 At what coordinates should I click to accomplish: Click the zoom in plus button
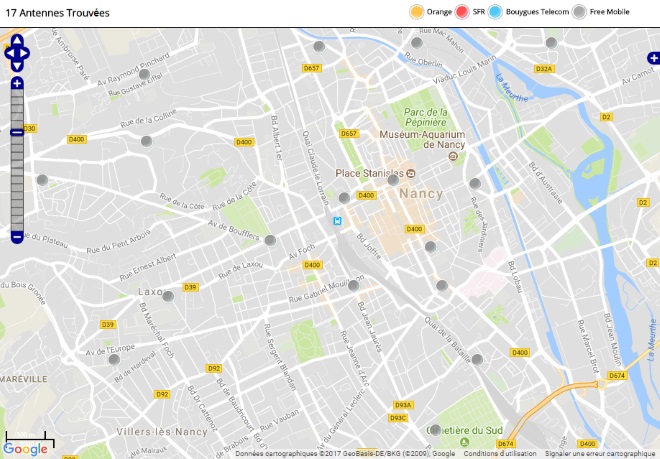pyautogui.click(x=17, y=83)
